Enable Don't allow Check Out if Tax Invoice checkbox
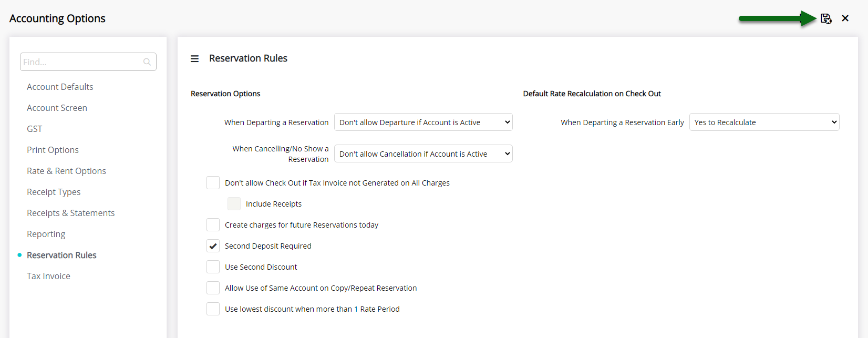 (213, 182)
